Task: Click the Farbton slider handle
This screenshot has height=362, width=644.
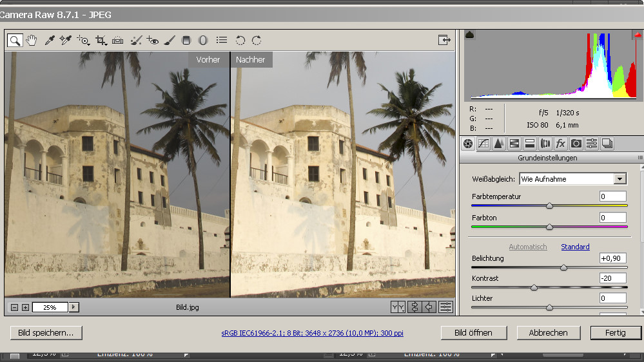Action: coord(549,227)
